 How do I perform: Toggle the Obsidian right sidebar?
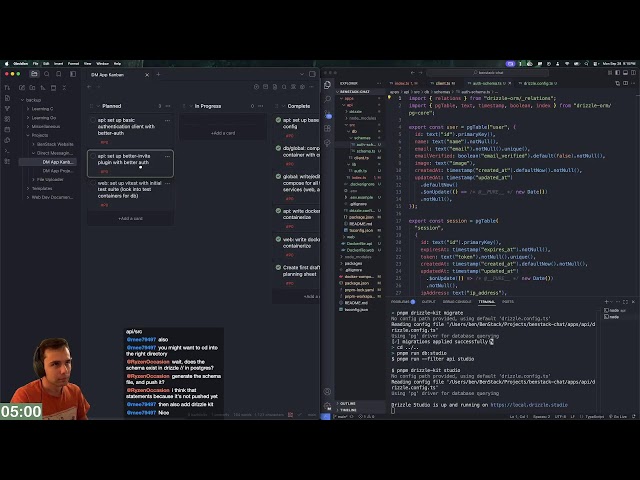pyautogui.click(x=312, y=74)
